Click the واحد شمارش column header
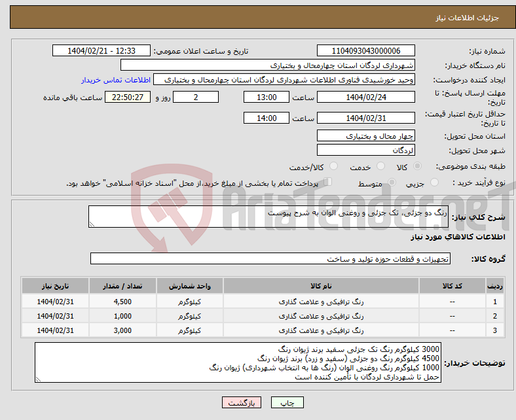Viewport: 516px width, 420px height. tap(189, 286)
